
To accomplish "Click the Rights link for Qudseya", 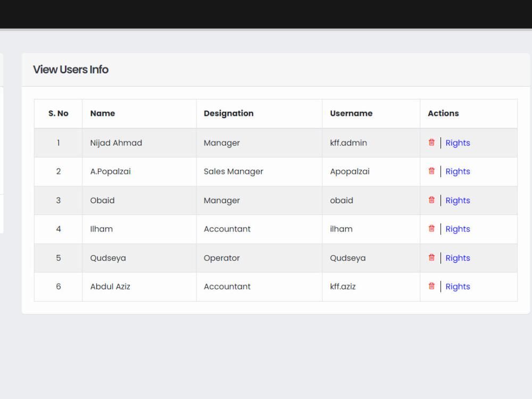I will 458,258.
